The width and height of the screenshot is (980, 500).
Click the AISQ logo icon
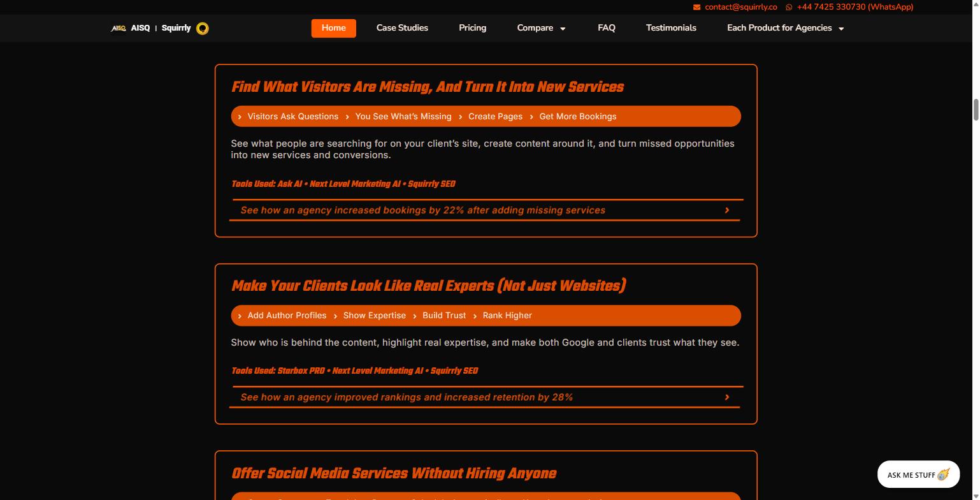[119, 28]
